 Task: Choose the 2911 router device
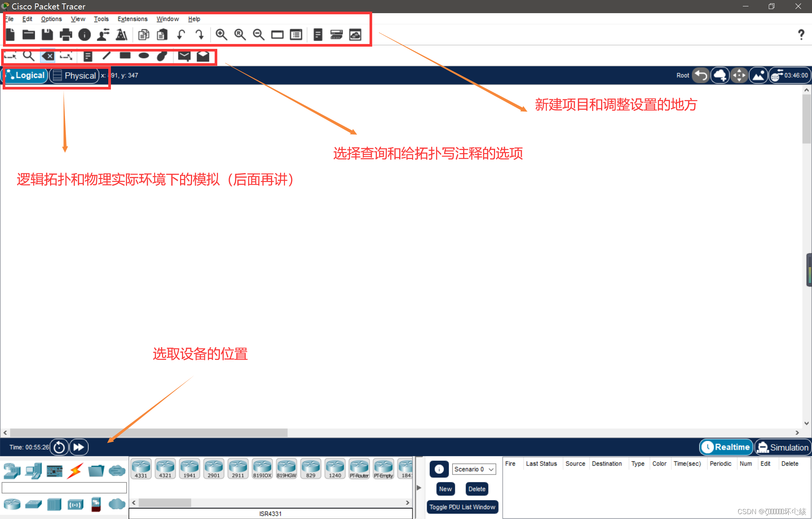[238, 469]
